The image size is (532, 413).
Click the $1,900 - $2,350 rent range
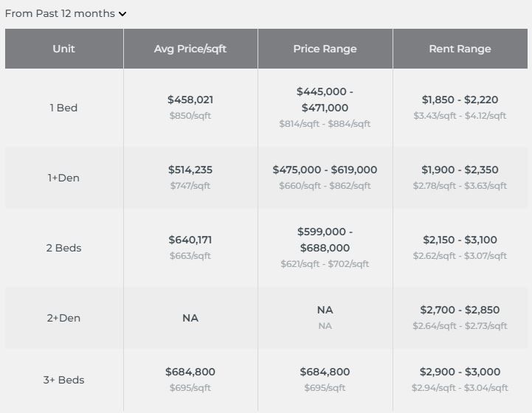point(460,170)
